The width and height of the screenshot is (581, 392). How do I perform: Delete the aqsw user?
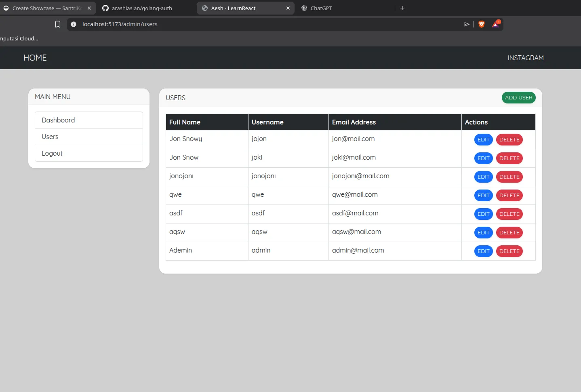(509, 232)
